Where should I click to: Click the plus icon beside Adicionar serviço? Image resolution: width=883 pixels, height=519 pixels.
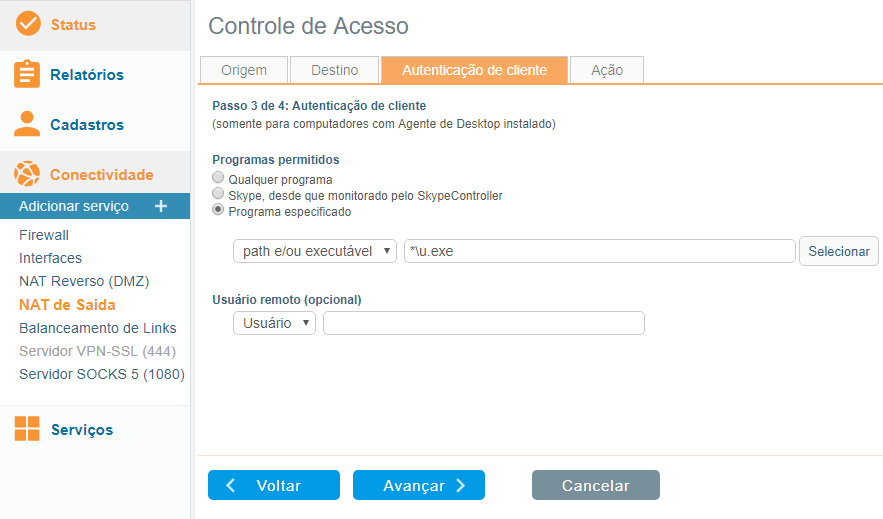[x=161, y=206]
